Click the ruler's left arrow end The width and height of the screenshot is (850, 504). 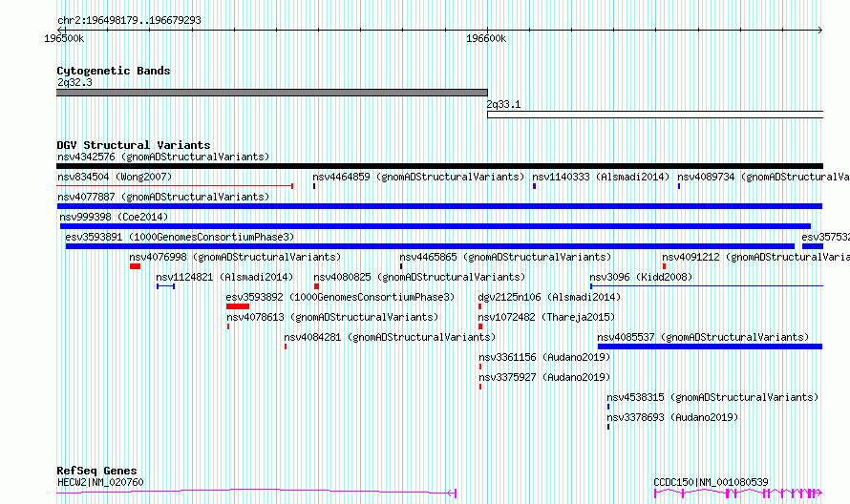coord(60,30)
